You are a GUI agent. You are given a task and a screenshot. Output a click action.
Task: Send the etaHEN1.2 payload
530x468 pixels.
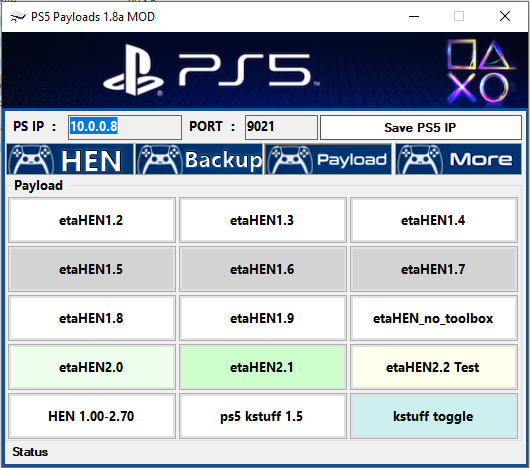pos(92,220)
